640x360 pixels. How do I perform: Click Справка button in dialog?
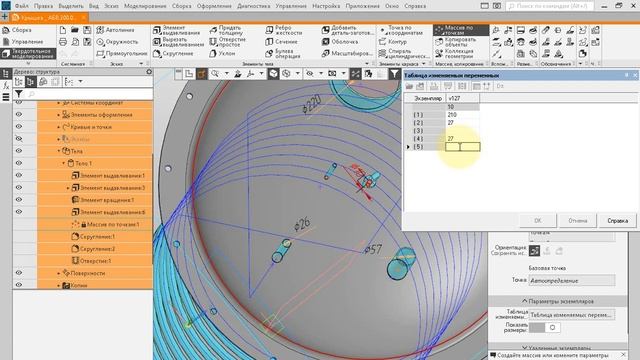click(618, 220)
